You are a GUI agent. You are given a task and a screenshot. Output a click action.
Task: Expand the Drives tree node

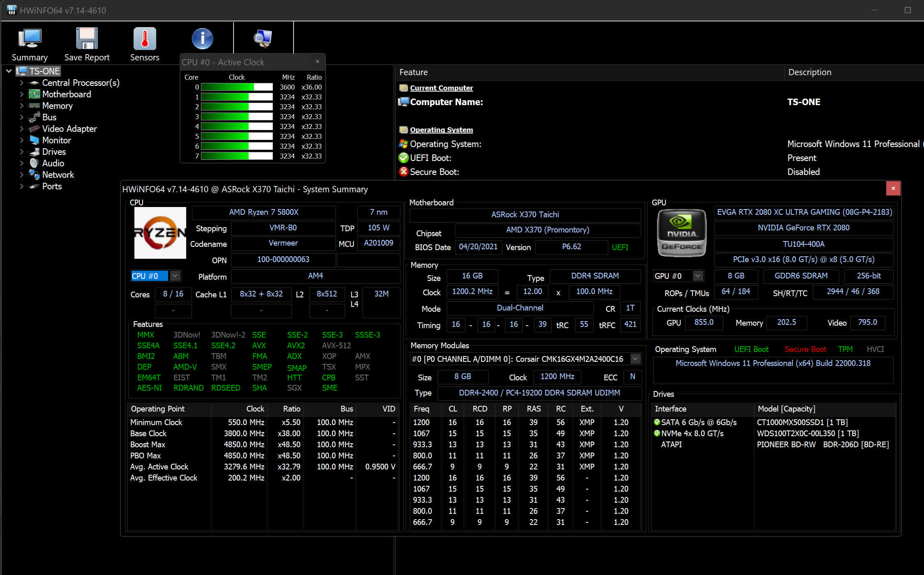(22, 152)
